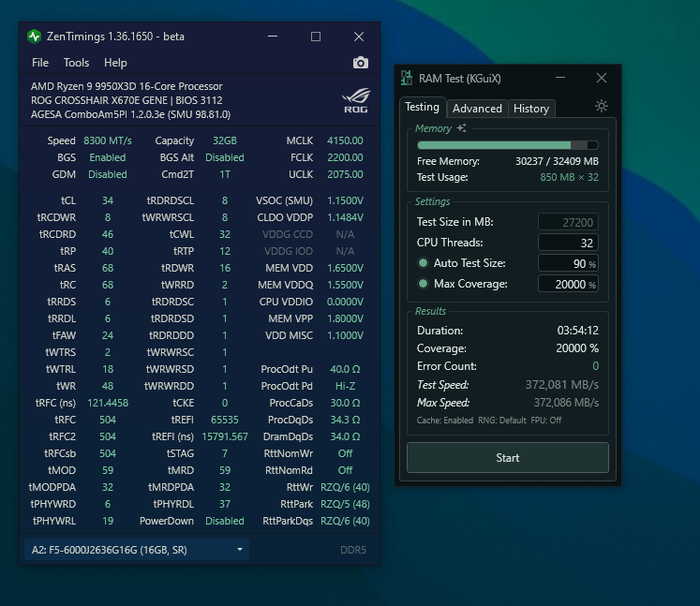Screen dimensions: 700x606
Task: Click the GDM Disabled value
Action: click(108, 174)
